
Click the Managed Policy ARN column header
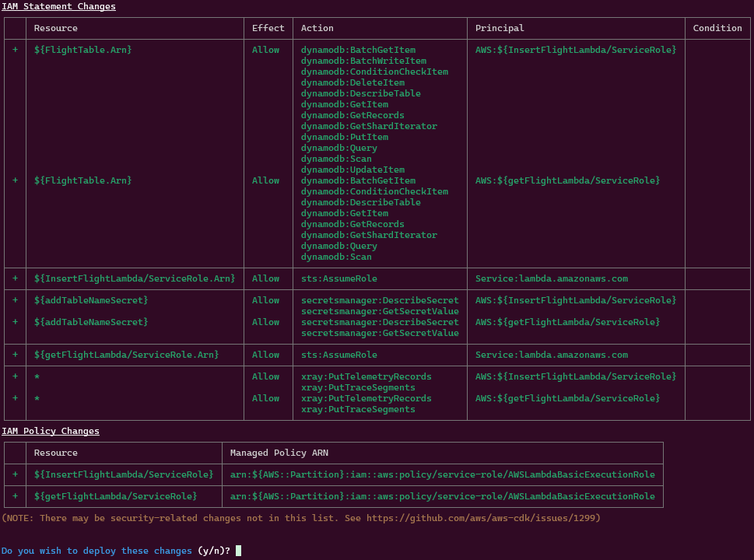pos(279,453)
